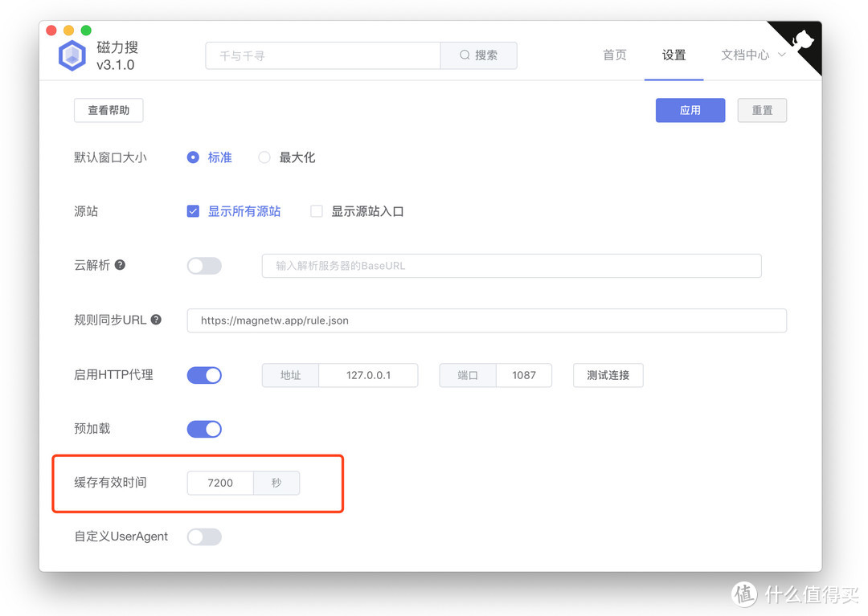The height and width of the screenshot is (616, 868).
Task: Click the 云解析 help question mark icon
Action: coord(120,265)
